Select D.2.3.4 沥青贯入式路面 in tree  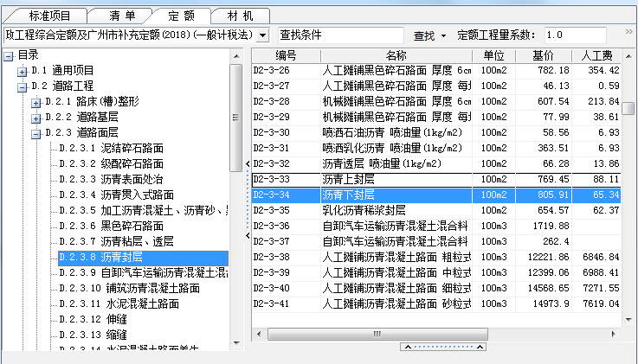(x=116, y=195)
